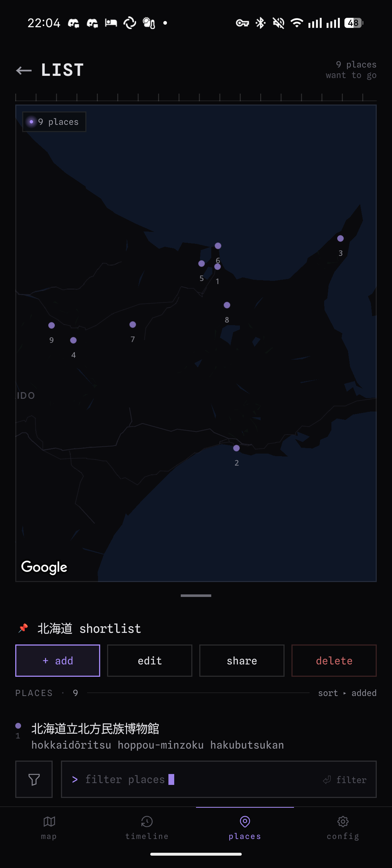Tap map marker 6
Viewport: 392px width, 868px height.
(x=218, y=246)
